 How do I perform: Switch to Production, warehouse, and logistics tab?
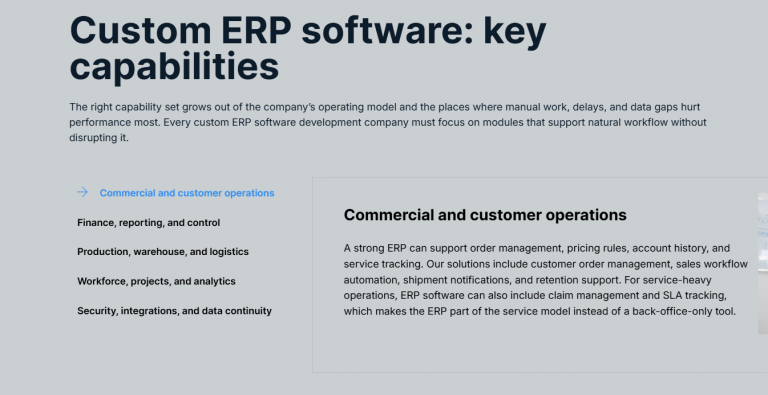163,251
